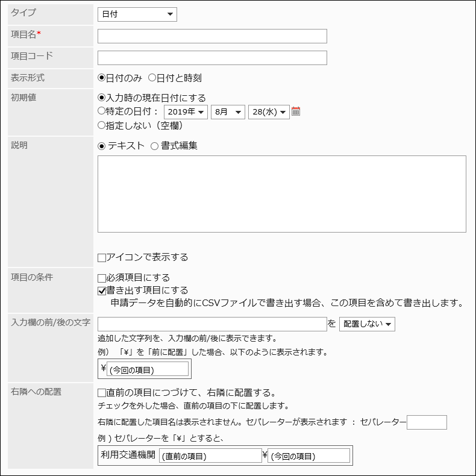This screenshot has width=476, height=476.
Task: Open the 配置しない placement dropdown
Action: pyautogui.click(x=367, y=324)
